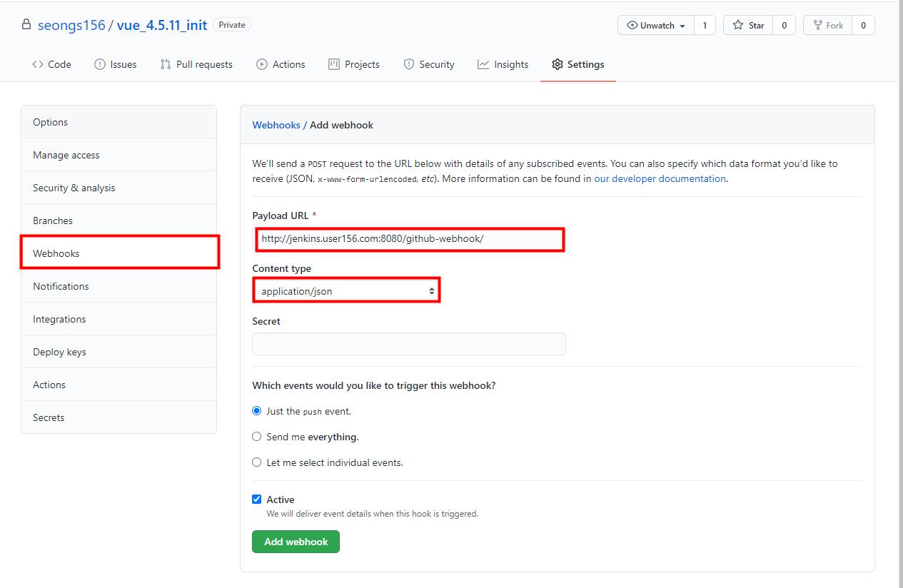This screenshot has height=588, width=903.
Task: Open the vue_4.5.11_init repository link
Action: pos(162,25)
